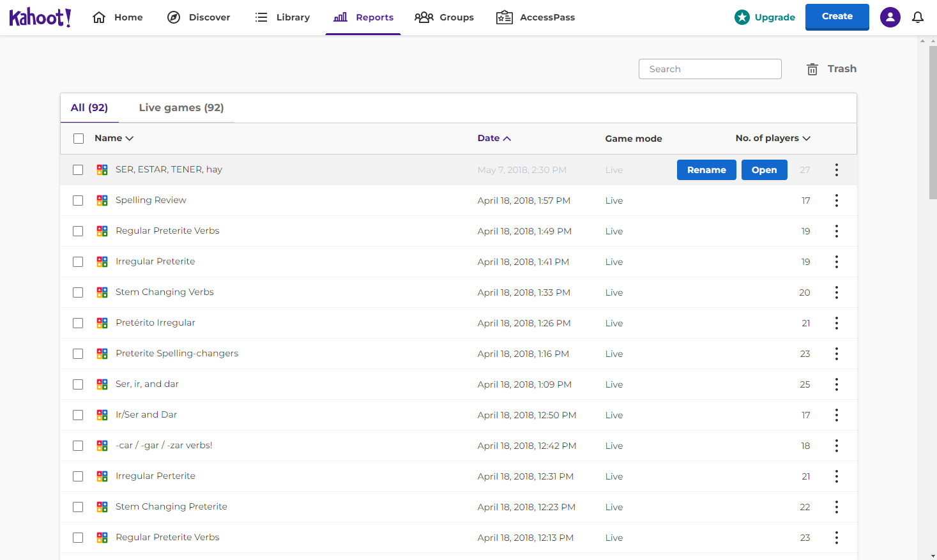
Task: Click the Kahoot! logo
Action: click(40, 17)
